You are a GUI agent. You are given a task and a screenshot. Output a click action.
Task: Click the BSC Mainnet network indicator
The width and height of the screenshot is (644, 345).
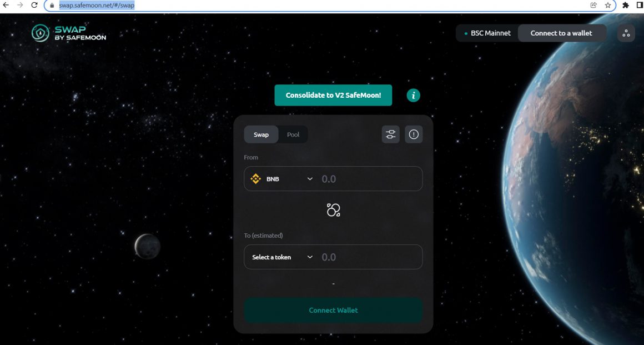click(x=487, y=33)
